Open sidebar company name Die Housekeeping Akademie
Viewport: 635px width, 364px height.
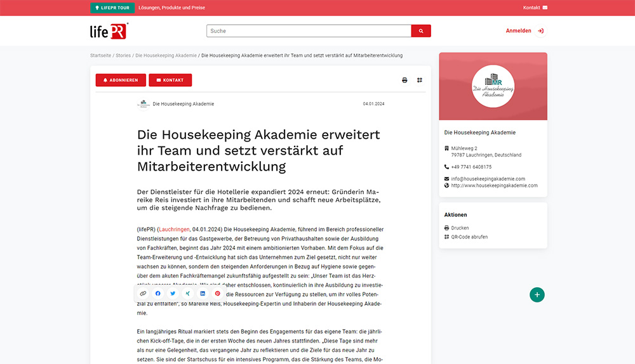pyautogui.click(x=479, y=133)
